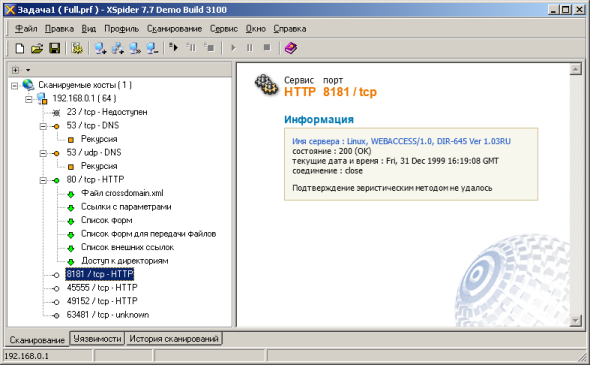Click the expand-all plus icon above the tree
Viewport: 590px width, 365px height.
tap(15, 70)
